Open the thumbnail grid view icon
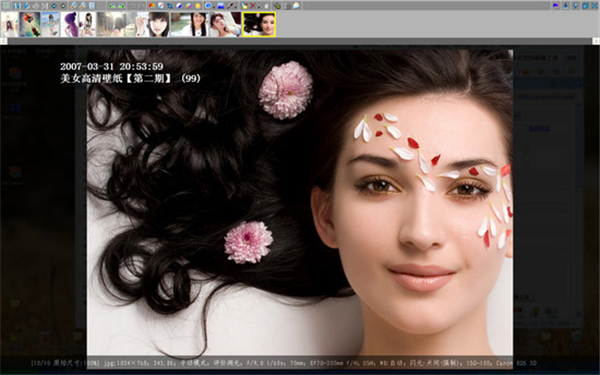The height and width of the screenshot is (375, 600). (x=6, y=6)
